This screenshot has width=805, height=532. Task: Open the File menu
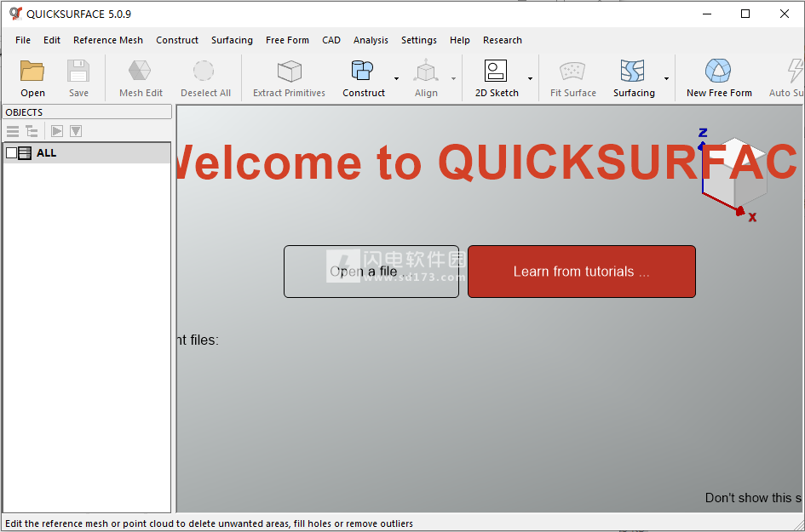[x=23, y=40]
